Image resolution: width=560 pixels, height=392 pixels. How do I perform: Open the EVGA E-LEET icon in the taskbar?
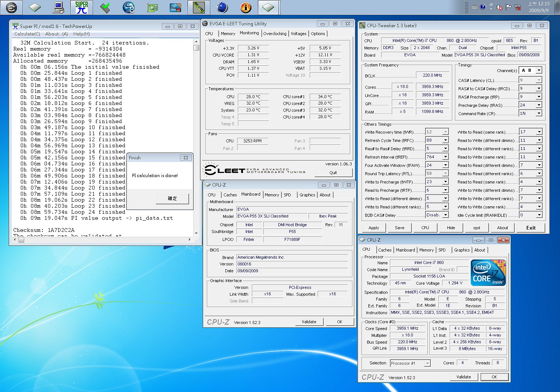pyautogui.click(x=11, y=7)
